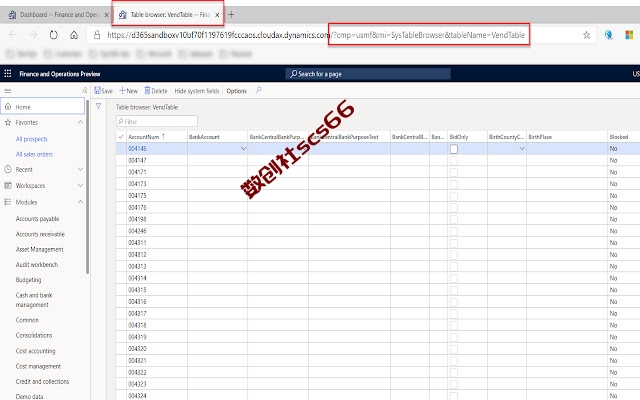Viewport: 640px width, 400px height.
Task: Close the Table browser VendTable tab
Action: 217,15
